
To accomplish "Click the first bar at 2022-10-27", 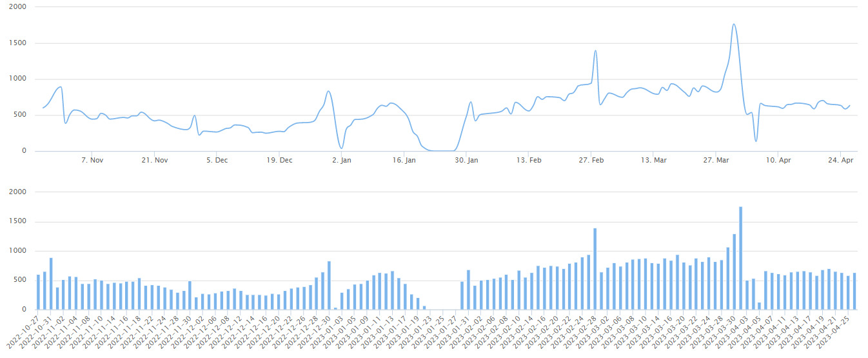I will [39, 292].
